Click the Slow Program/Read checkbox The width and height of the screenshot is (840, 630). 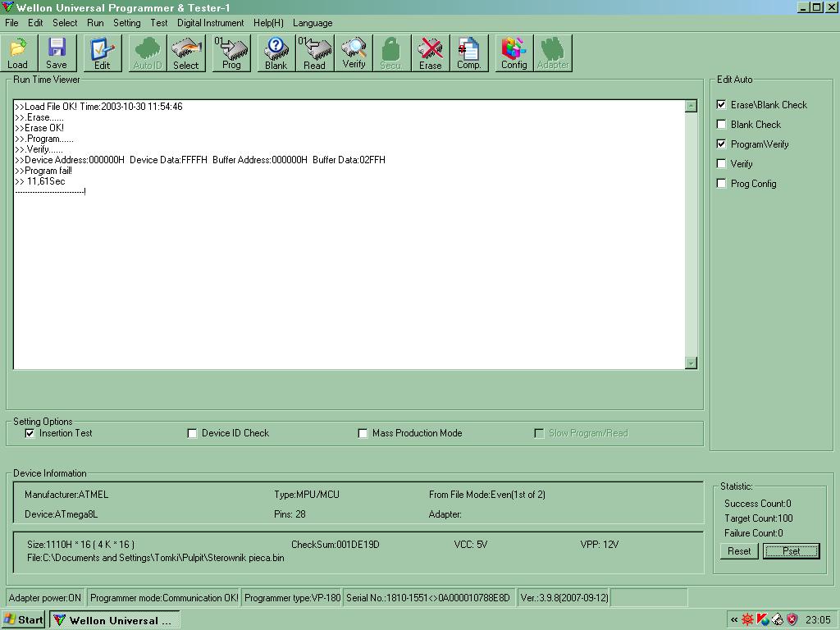540,433
